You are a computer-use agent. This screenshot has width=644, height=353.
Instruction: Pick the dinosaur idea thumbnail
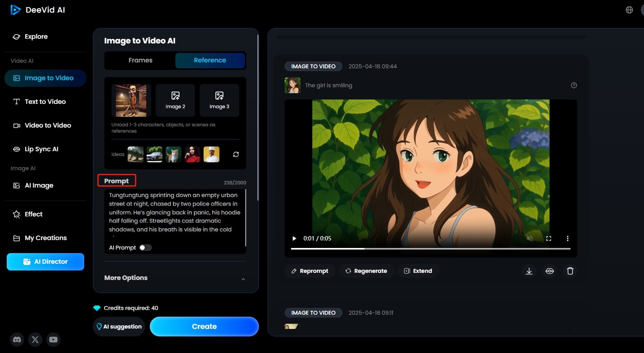tap(136, 154)
